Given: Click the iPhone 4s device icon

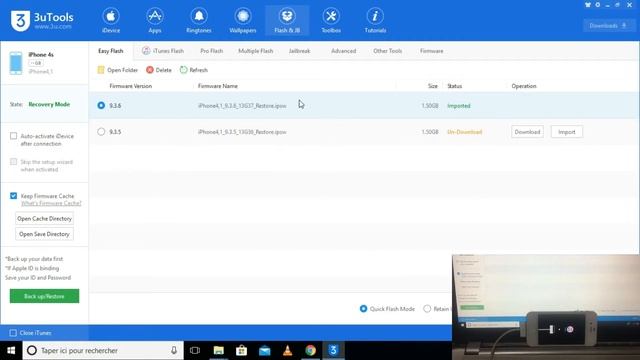Looking at the screenshot, I should click(x=16, y=63).
